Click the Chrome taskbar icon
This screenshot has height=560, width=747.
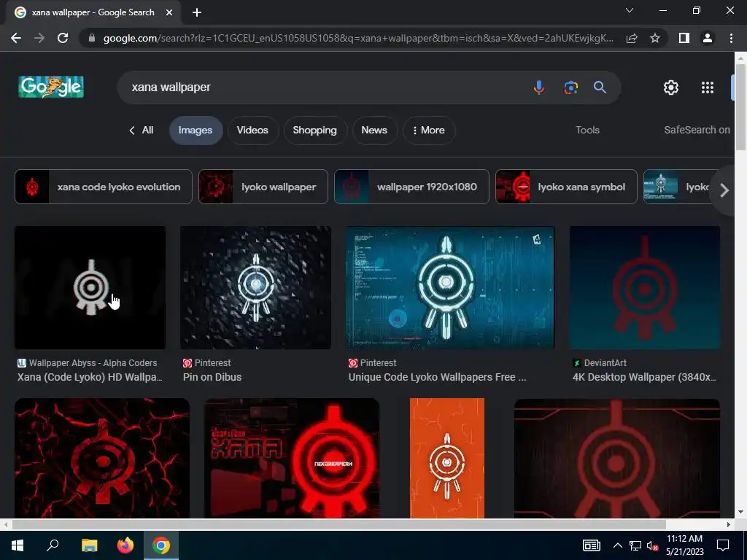(161, 545)
